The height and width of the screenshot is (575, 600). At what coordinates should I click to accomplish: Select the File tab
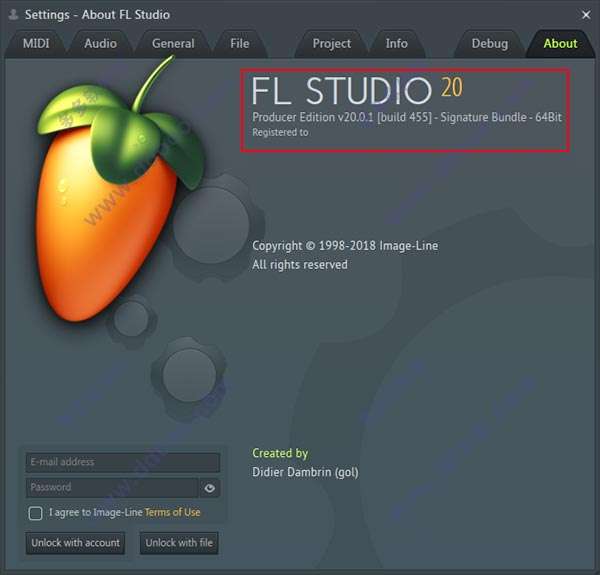point(240,44)
